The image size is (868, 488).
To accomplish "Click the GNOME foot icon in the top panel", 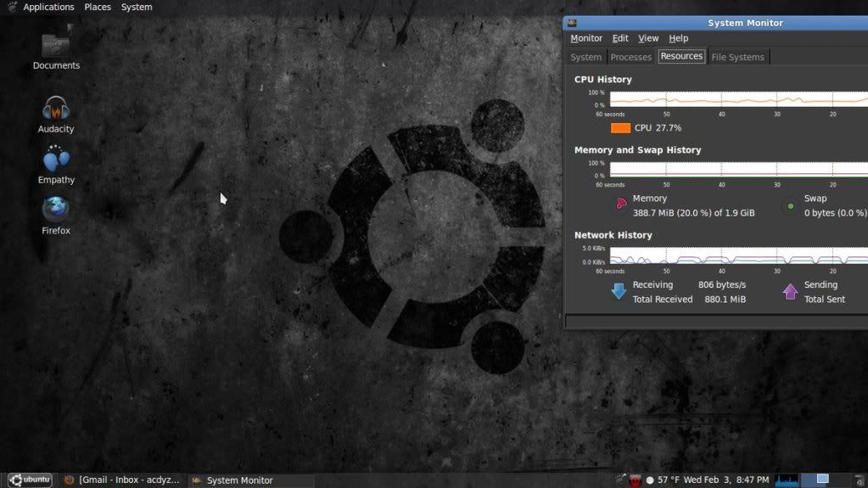I will pos(12,7).
